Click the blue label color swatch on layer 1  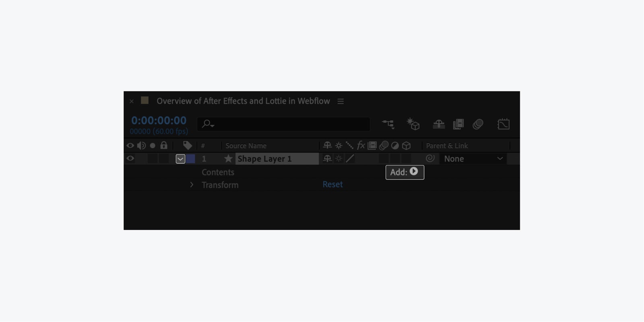(190, 159)
